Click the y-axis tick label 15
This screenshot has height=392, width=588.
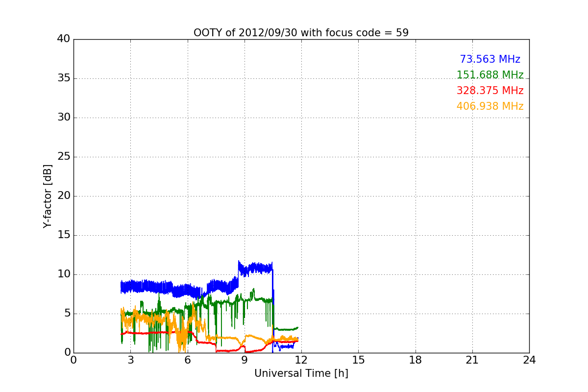(x=64, y=235)
